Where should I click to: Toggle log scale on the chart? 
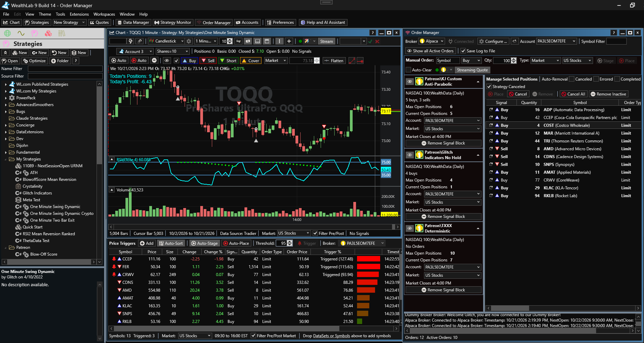coord(239,41)
